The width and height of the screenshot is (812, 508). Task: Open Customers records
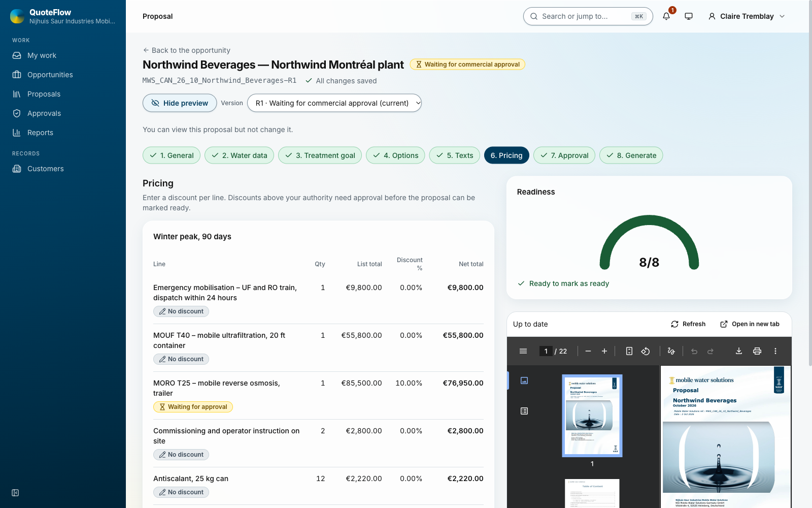tap(63, 169)
